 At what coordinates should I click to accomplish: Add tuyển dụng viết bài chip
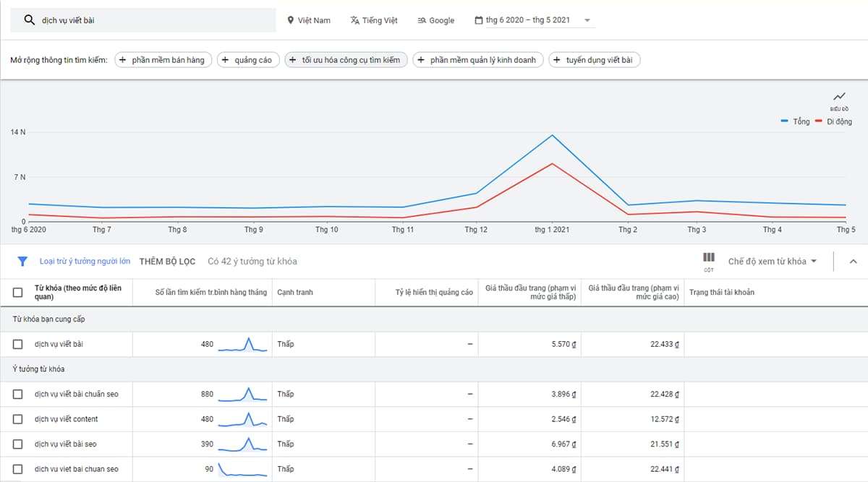[595, 60]
